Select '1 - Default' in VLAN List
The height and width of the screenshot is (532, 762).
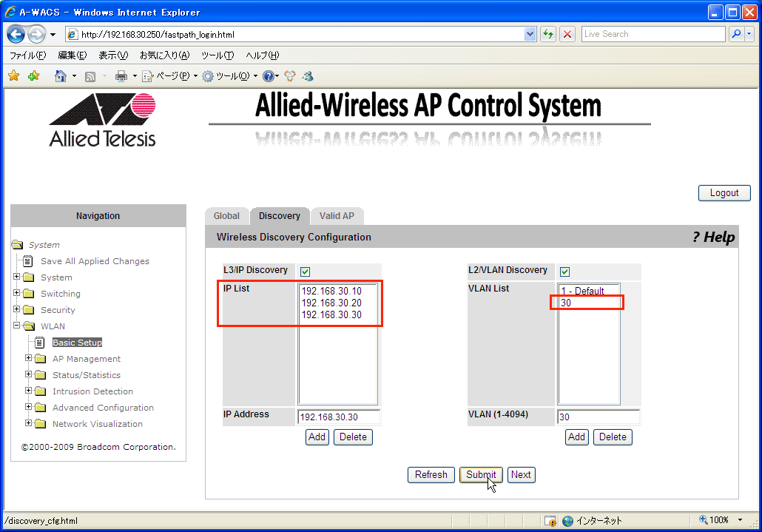click(588, 291)
